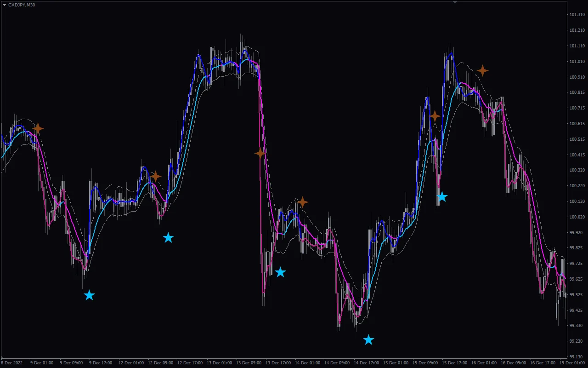
Task: Collapse the chart using the top triangle marker
Action: (x=455, y=2)
